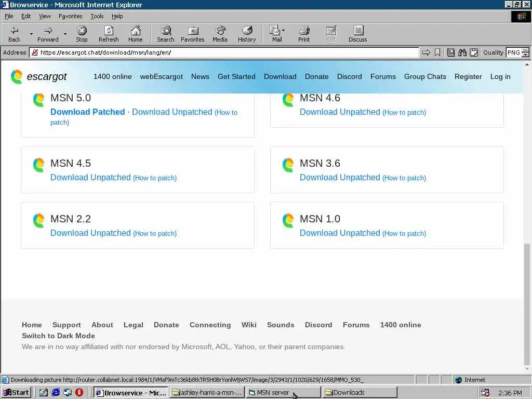
Task: Click the Back toolbar button
Action: (x=14, y=34)
